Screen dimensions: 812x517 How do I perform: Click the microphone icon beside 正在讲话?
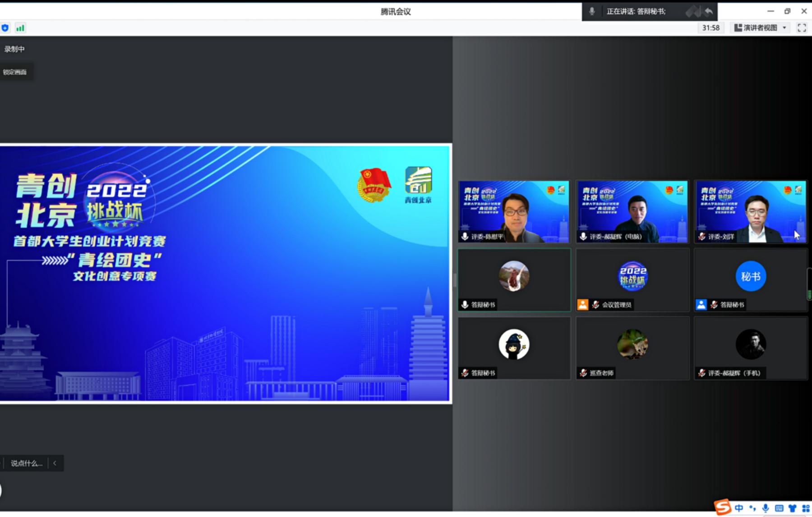(592, 11)
